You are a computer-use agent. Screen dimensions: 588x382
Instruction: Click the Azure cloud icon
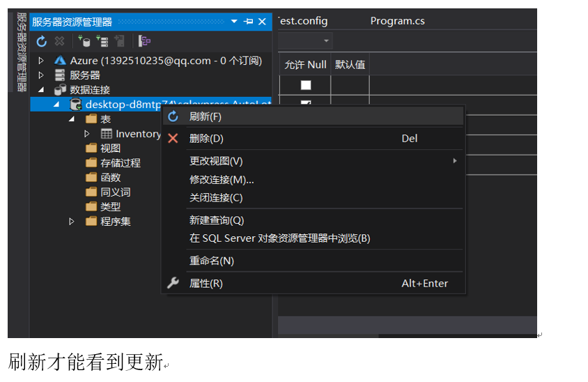[60, 61]
